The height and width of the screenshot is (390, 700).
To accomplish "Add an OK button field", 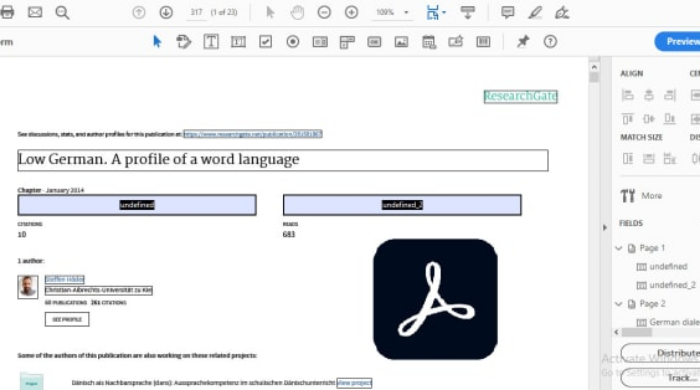I will point(374,41).
